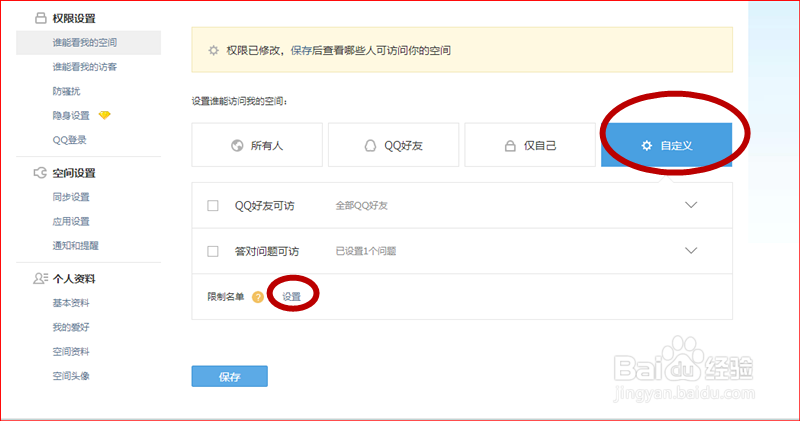Click the yellow diamond icon beside 隐身设置
800x421 pixels.
105,115
